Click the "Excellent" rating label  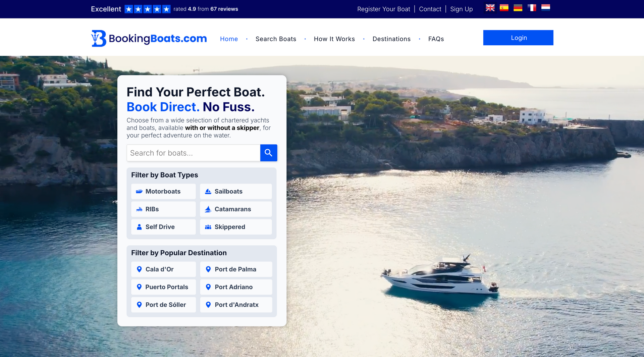click(106, 9)
